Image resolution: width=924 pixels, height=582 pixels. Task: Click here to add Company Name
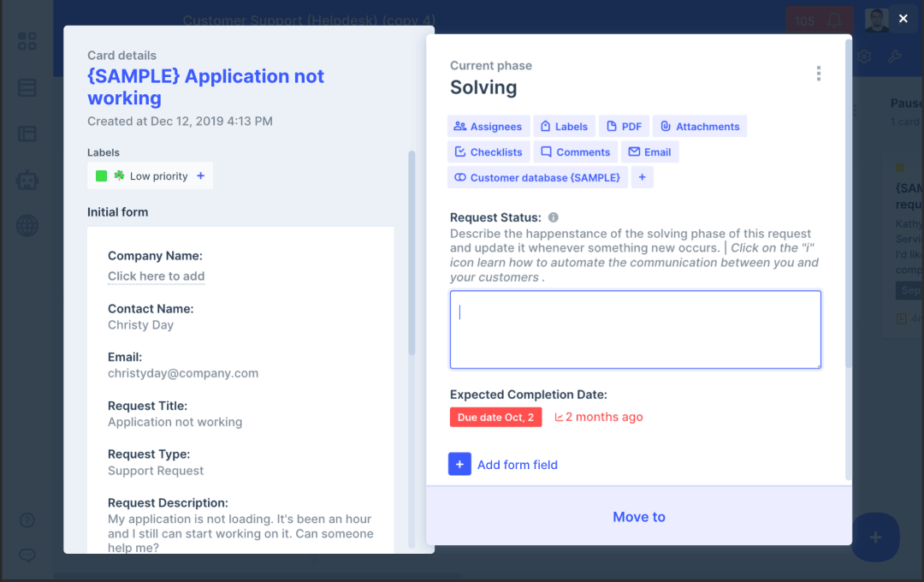156,276
